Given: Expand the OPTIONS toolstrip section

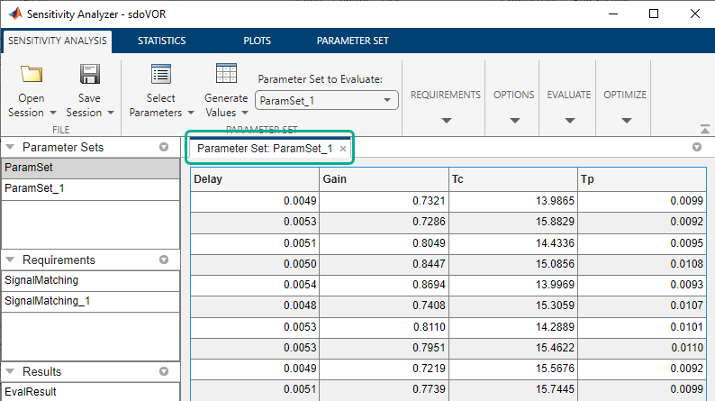Looking at the screenshot, I should pos(514,120).
